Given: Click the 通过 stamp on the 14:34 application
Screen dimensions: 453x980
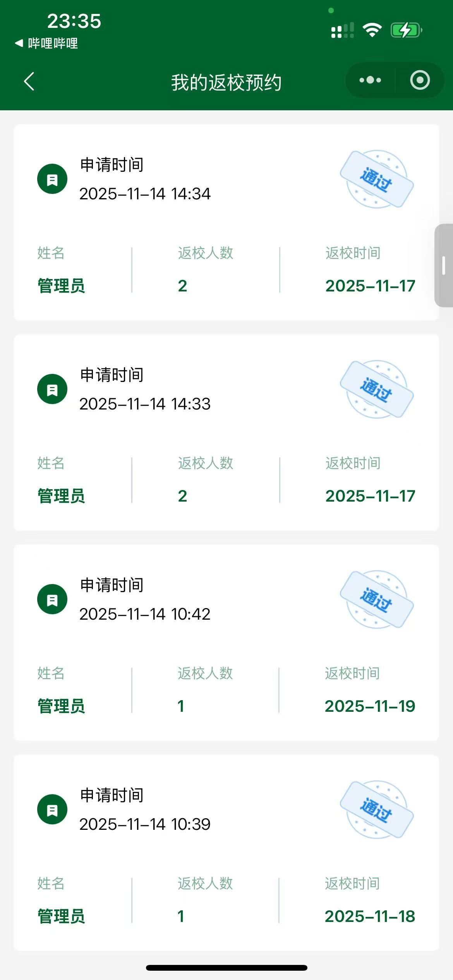Looking at the screenshot, I should [x=377, y=179].
